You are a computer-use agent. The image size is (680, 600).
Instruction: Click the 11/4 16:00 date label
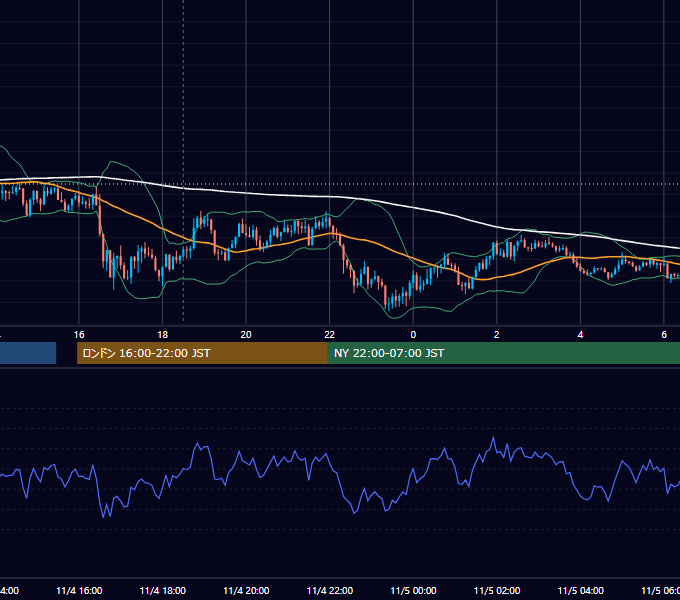tap(79, 590)
